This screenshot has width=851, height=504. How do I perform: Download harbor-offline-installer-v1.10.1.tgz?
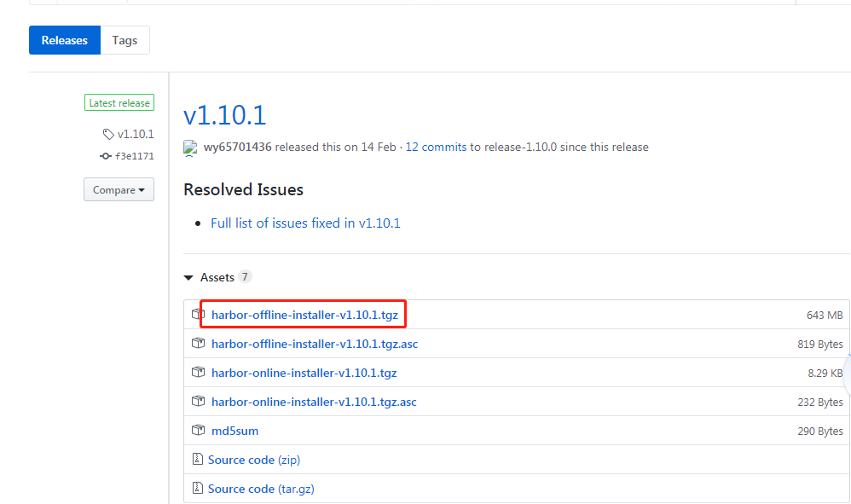click(x=304, y=315)
